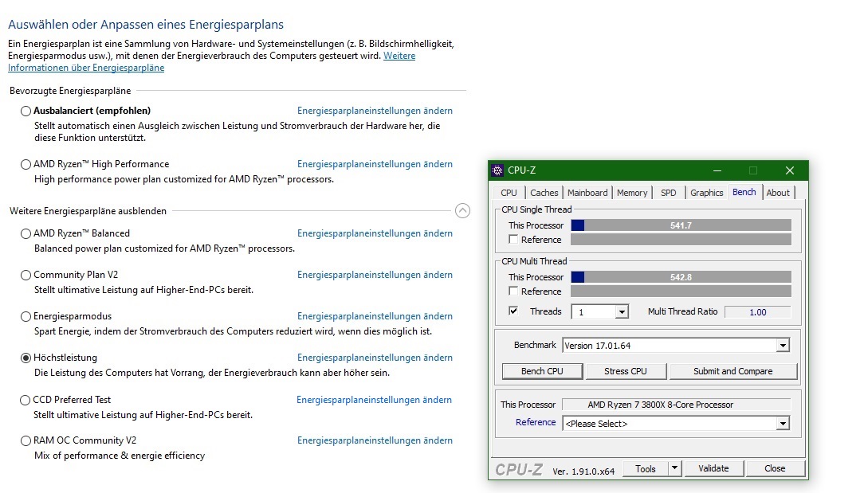Click the Multi Thread score bar 542.8

pyautogui.click(x=681, y=277)
